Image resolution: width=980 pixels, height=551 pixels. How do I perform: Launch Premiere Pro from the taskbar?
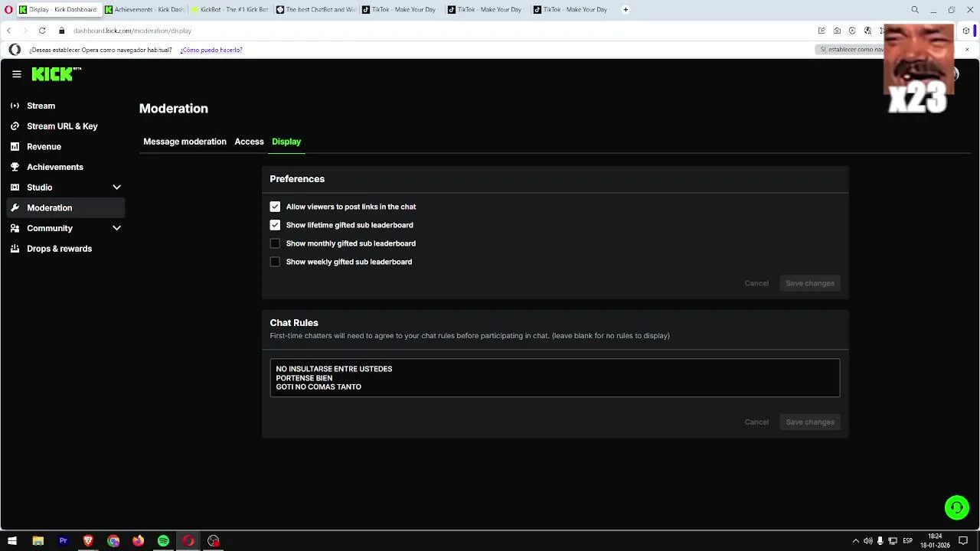(63, 541)
